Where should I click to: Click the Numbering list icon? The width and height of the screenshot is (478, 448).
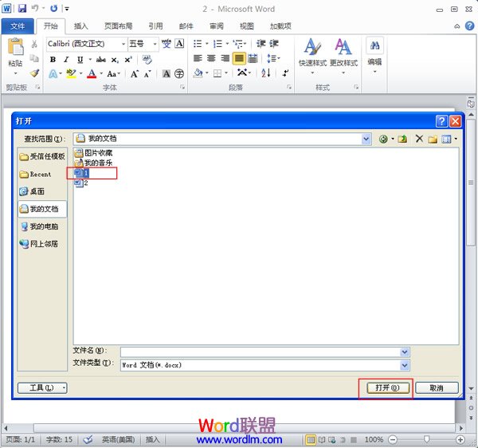click(x=217, y=44)
